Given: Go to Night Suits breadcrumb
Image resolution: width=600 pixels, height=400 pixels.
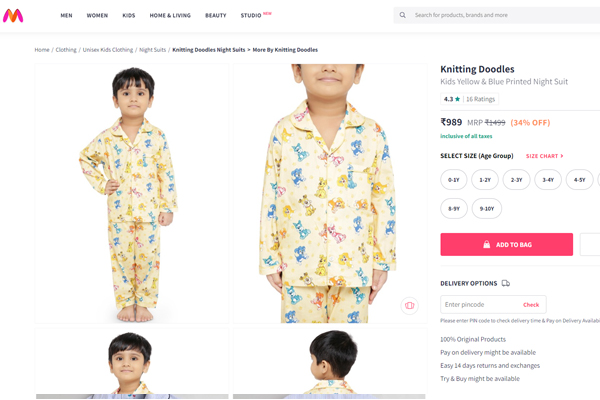Looking at the screenshot, I should (x=153, y=49).
